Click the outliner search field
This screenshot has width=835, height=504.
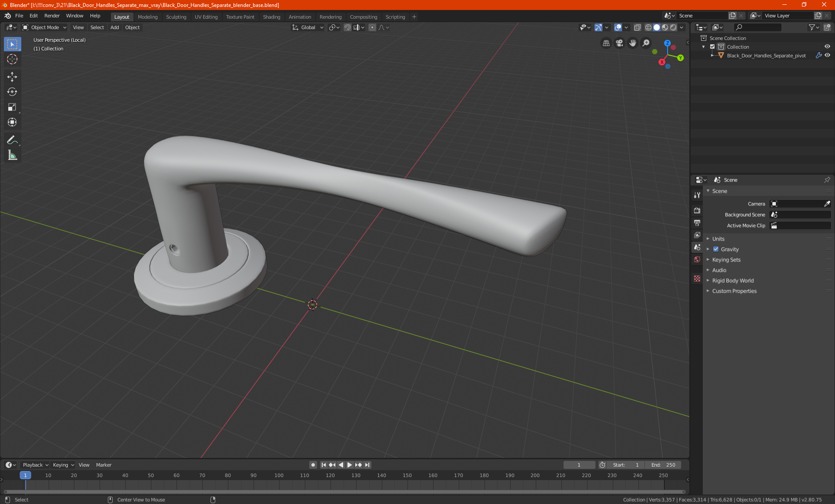757,27
